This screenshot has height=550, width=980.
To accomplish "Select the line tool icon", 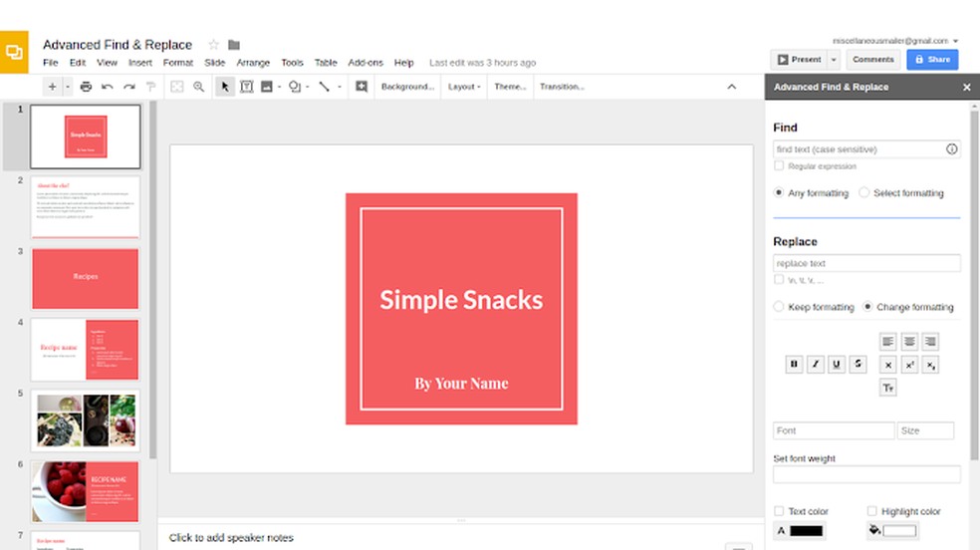I will pos(325,87).
